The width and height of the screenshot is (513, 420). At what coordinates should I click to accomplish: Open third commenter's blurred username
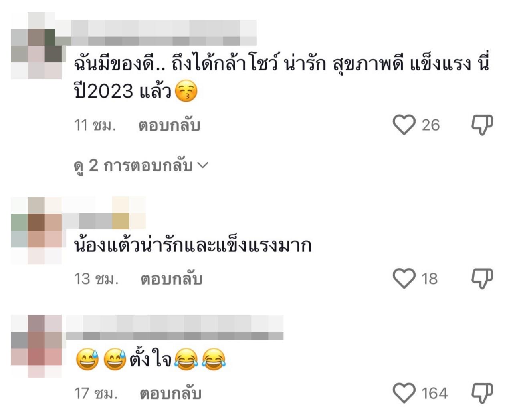pyautogui.click(x=174, y=328)
